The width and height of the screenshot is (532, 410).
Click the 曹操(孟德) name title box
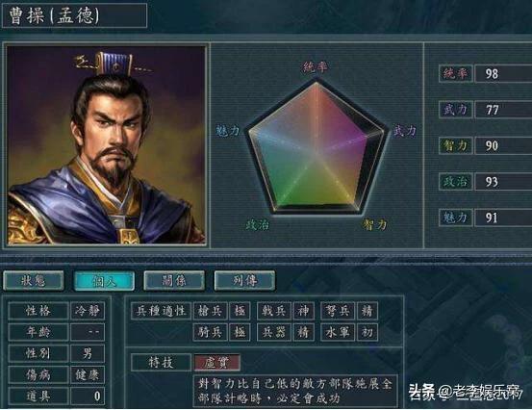coord(74,15)
